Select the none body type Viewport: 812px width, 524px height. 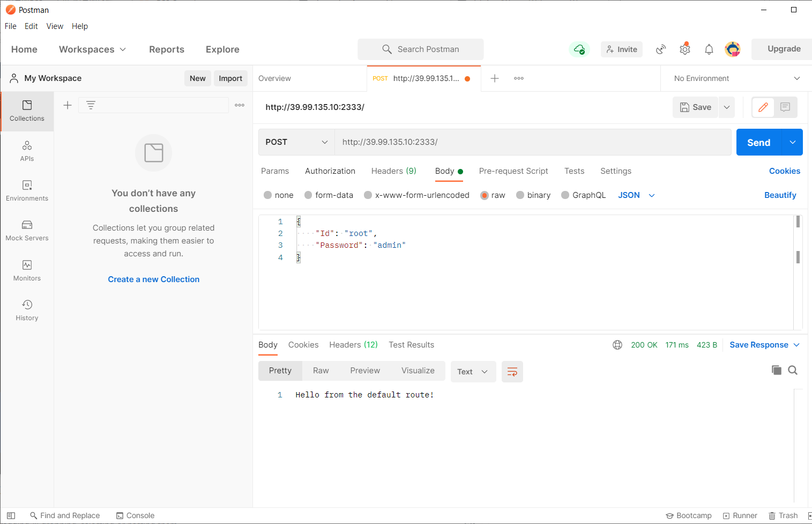tap(279, 195)
